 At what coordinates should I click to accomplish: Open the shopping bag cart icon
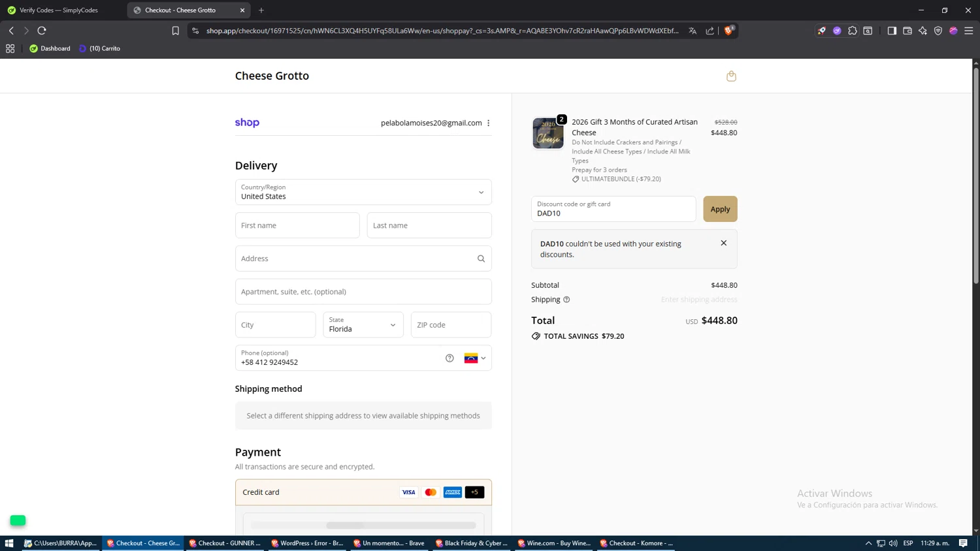point(731,76)
